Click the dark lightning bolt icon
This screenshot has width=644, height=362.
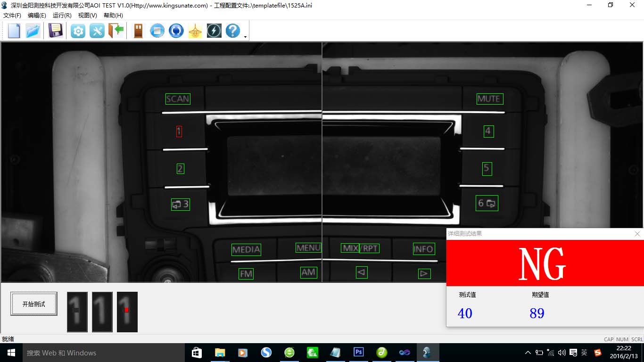(x=214, y=31)
